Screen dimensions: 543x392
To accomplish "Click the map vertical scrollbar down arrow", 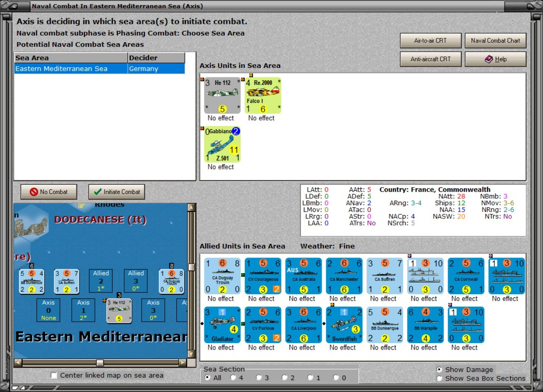I will coord(191,354).
